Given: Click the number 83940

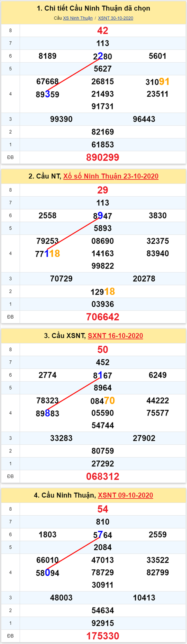Looking at the screenshot, I should 158,253.
